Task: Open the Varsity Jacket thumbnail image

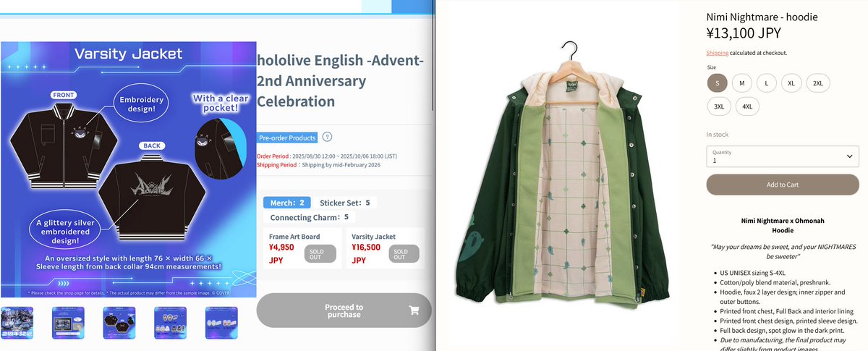Action: tap(119, 323)
